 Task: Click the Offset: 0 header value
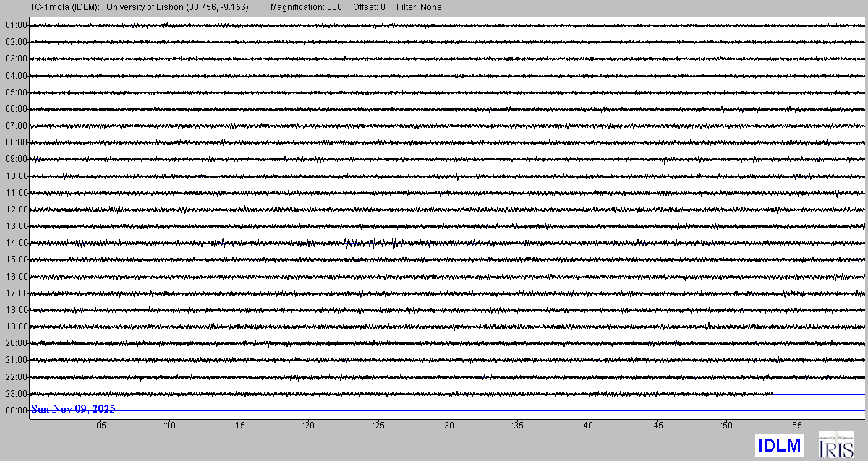(369, 7)
